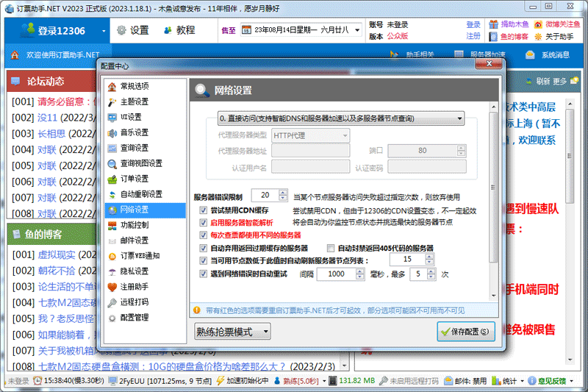Click the 设置 gear icon in main toolbar
Image resolution: width=588 pixels, height=392 pixels.
[121, 30]
